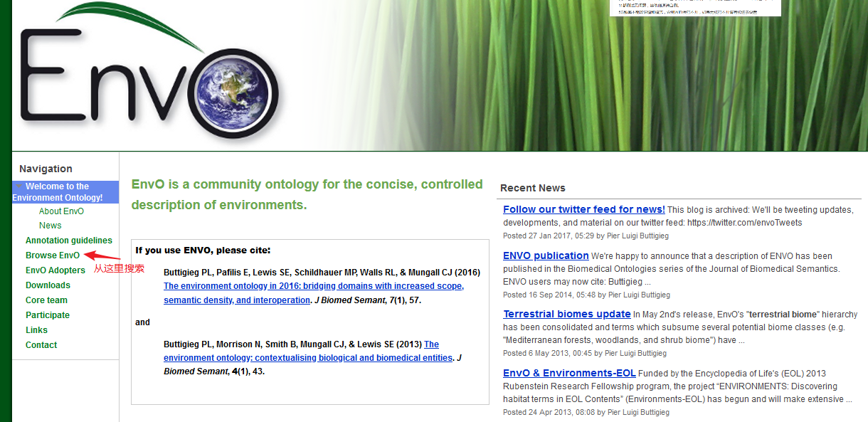Open 'Terrestrial biomes update' news post

pyautogui.click(x=567, y=314)
